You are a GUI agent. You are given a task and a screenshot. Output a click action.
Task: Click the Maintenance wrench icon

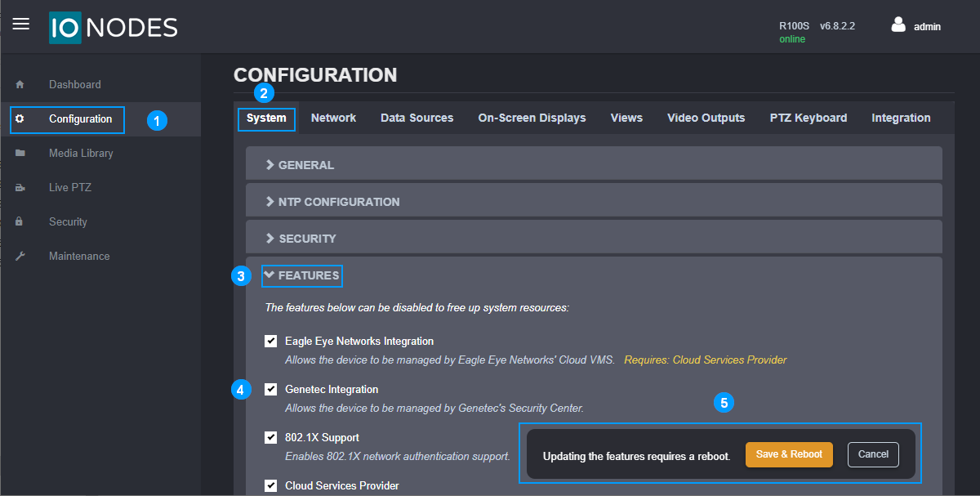(19, 256)
